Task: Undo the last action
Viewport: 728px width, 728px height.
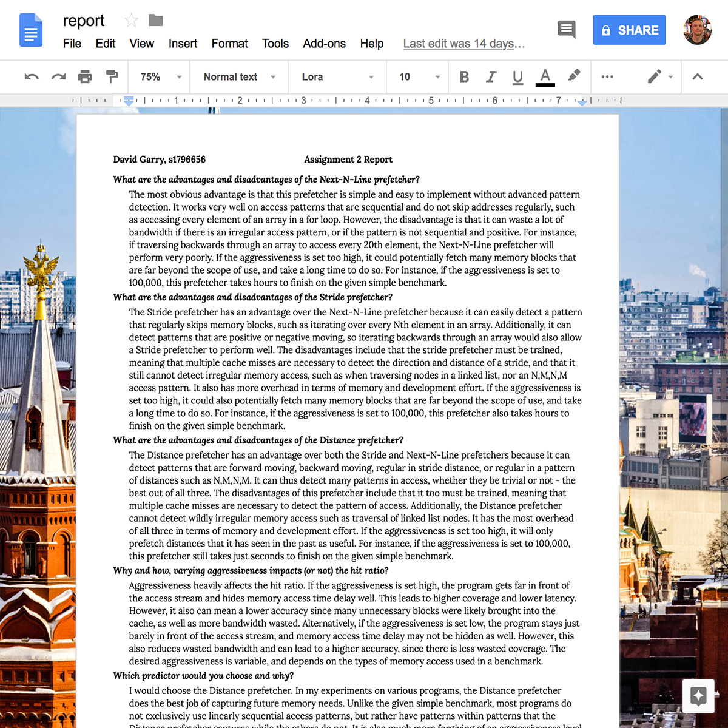Action: click(x=31, y=77)
